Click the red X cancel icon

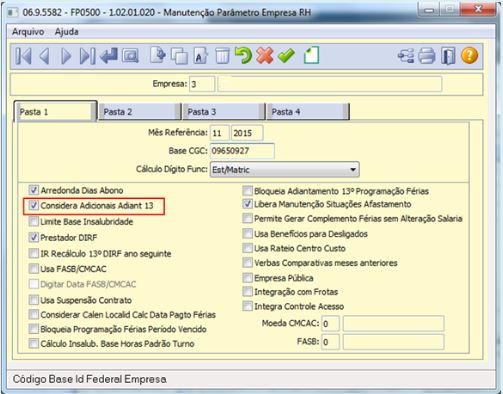click(x=265, y=55)
